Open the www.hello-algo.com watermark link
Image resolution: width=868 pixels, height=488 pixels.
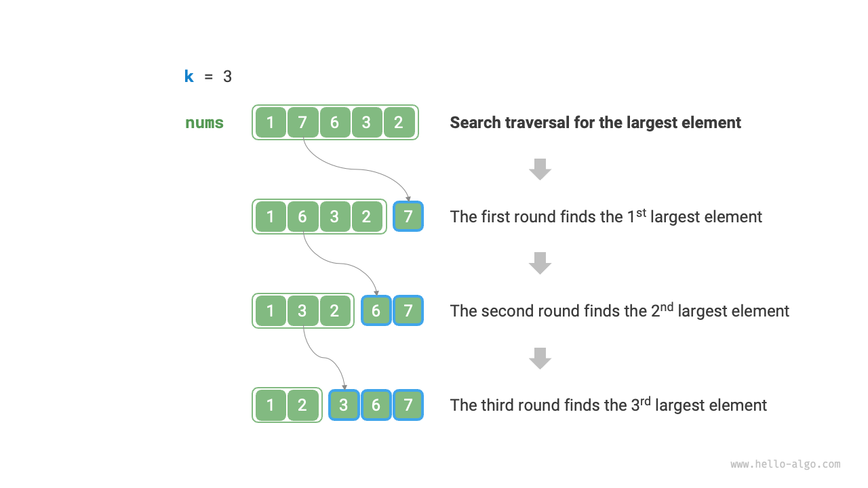785,464
